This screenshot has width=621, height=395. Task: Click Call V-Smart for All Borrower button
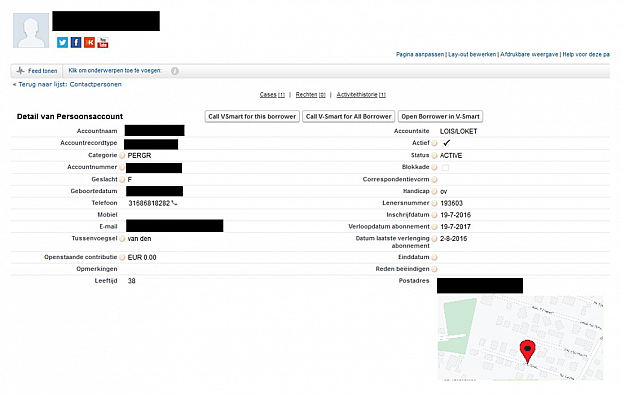[x=349, y=116]
